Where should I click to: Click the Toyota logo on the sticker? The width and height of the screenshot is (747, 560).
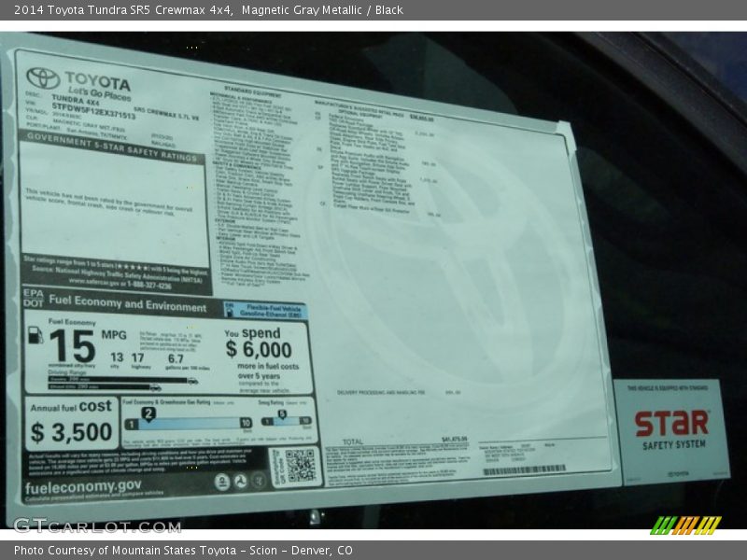click(x=42, y=77)
